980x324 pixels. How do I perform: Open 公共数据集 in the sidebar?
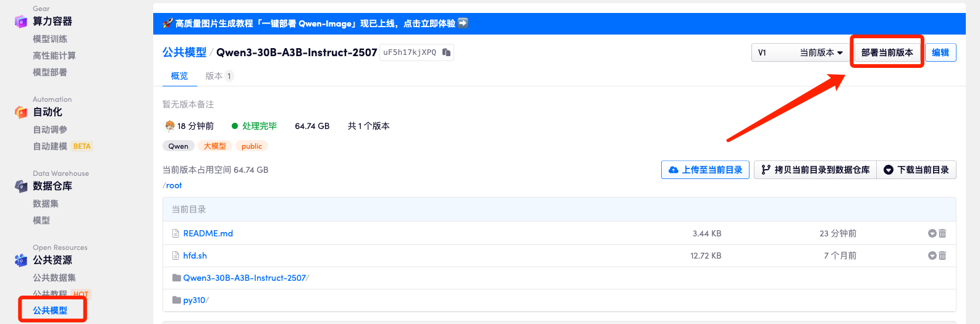coord(54,278)
